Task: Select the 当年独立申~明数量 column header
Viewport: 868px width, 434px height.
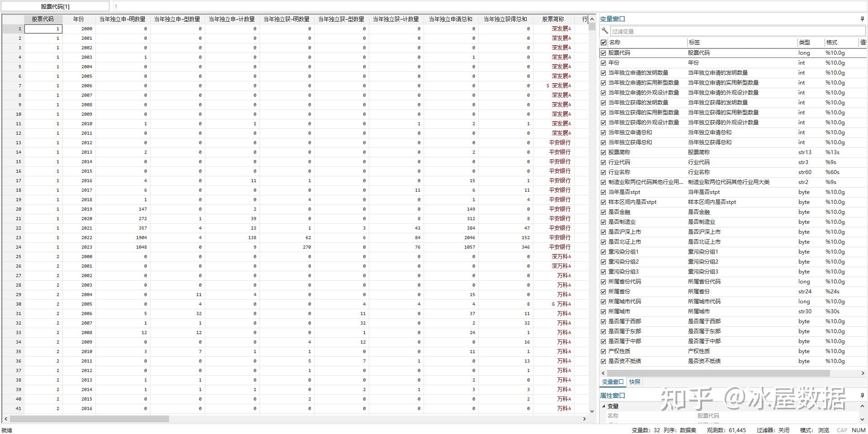Action: click(x=123, y=19)
